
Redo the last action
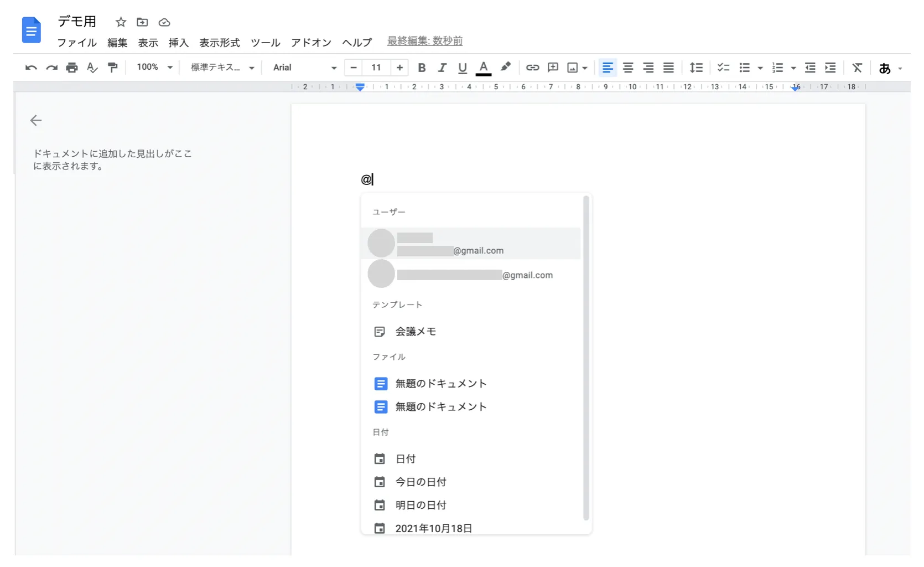tap(51, 68)
